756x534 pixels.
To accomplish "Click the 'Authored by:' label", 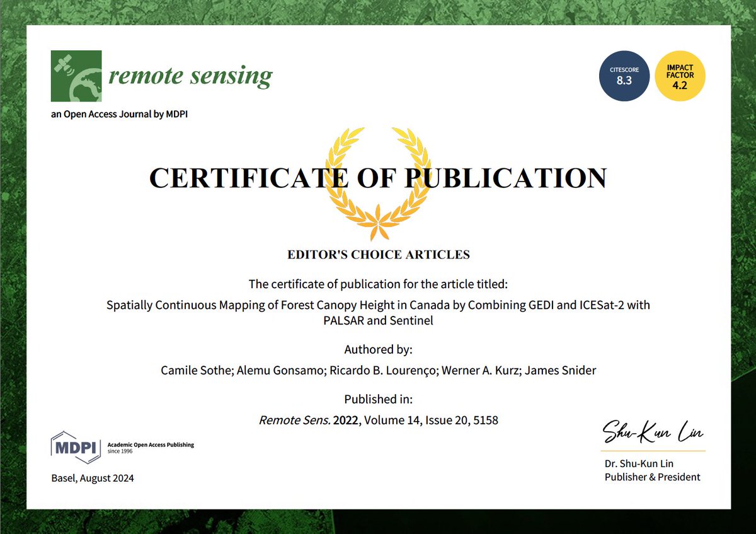I will point(378,349).
